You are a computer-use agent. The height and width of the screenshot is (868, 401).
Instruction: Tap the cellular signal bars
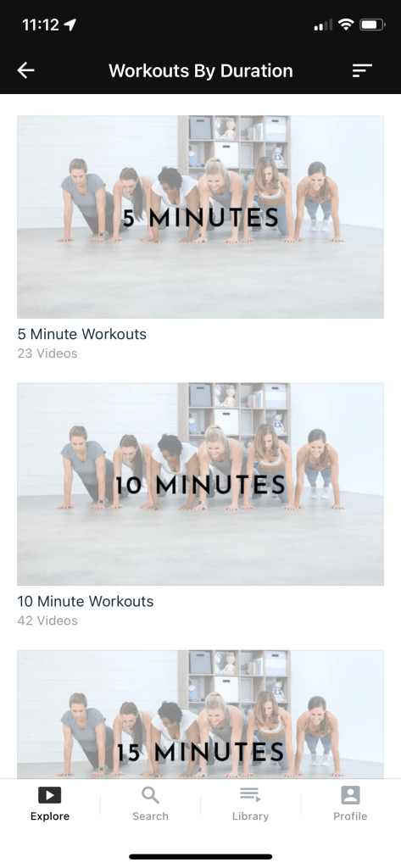pos(323,25)
